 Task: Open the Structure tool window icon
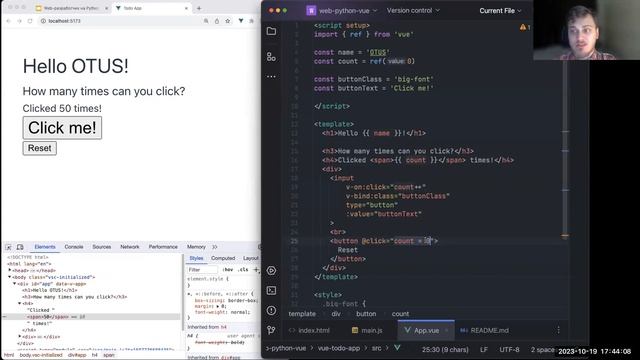coord(271,57)
